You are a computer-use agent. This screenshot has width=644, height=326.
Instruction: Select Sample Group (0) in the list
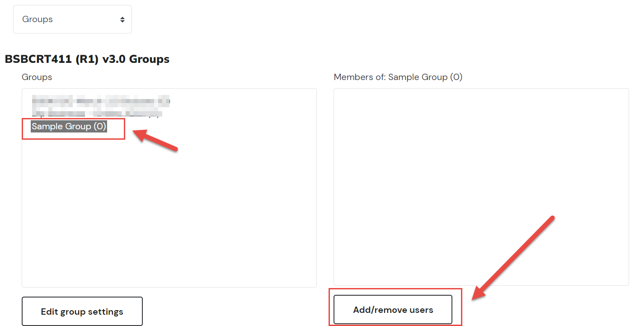pyautogui.click(x=69, y=127)
